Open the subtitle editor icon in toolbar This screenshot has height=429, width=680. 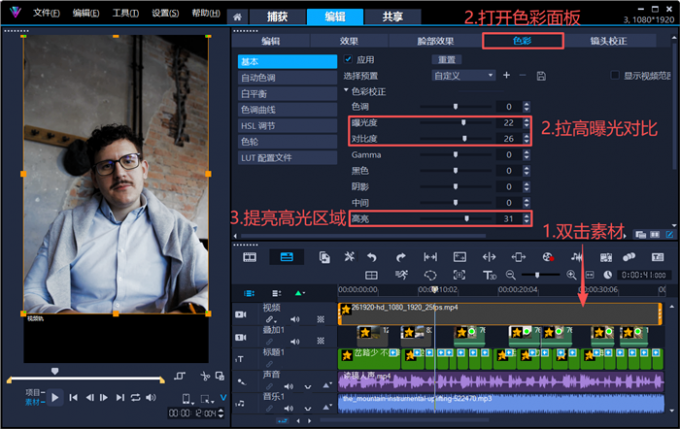pos(657,257)
